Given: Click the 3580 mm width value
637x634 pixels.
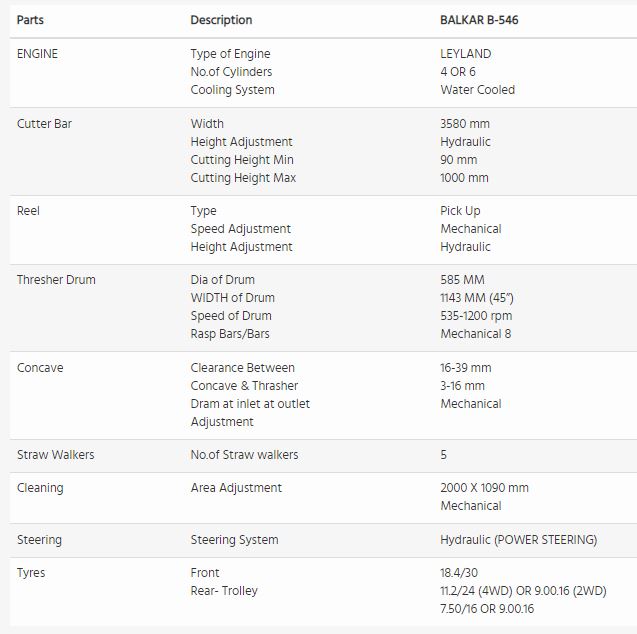Looking at the screenshot, I should tap(465, 124).
